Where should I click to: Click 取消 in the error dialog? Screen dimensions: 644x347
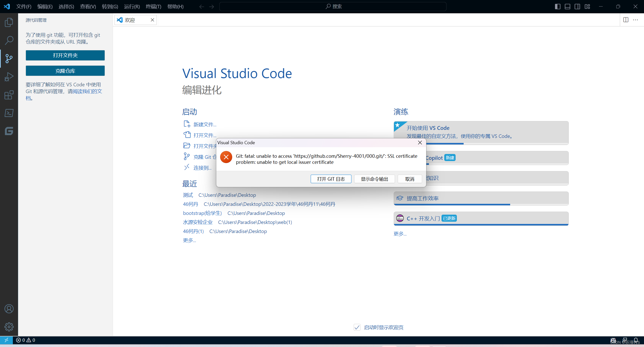410,179
